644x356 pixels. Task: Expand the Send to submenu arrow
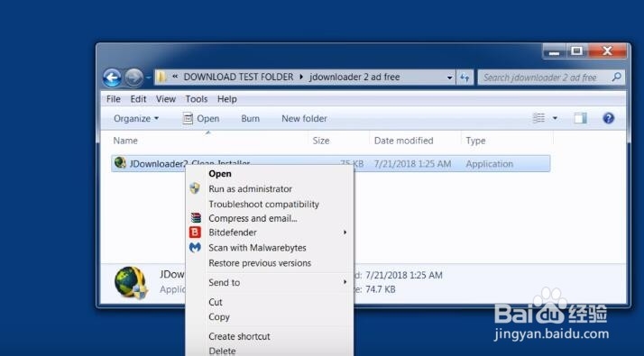[345, 282]
